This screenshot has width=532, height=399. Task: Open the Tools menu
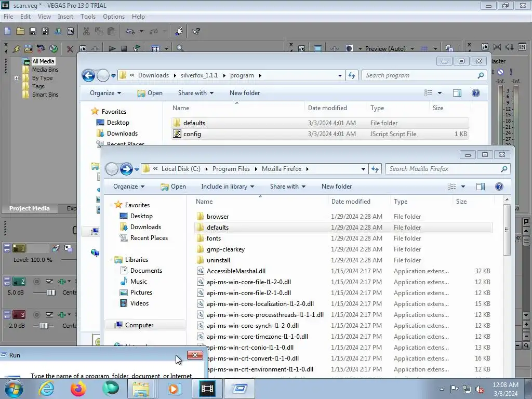(88, 16)
